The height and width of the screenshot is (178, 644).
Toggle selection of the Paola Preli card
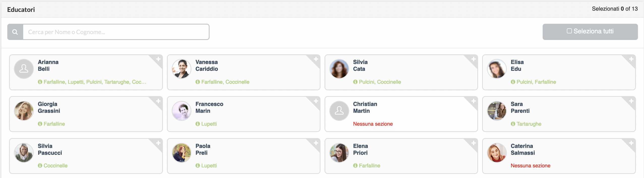244,156
